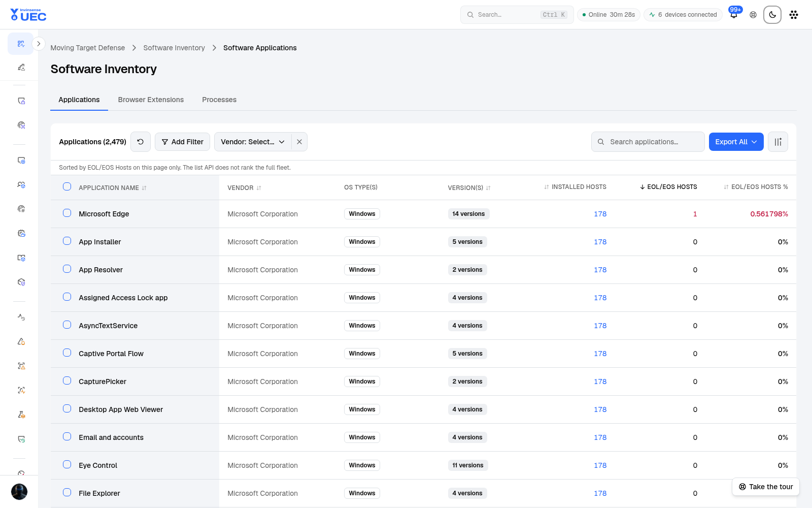Expand 14 versions for Microsoft Edge
The height and width of the screenshot is (508, 812).
point(468,214)
